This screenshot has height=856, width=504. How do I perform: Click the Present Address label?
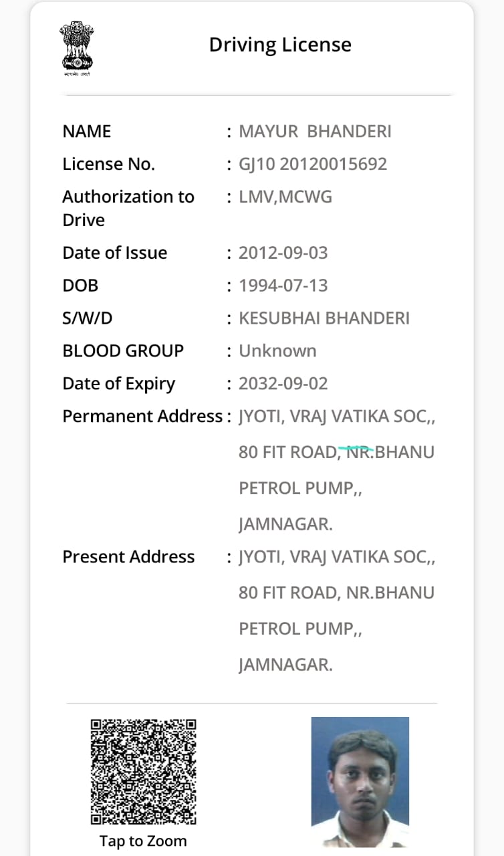(x=128, y=557)
